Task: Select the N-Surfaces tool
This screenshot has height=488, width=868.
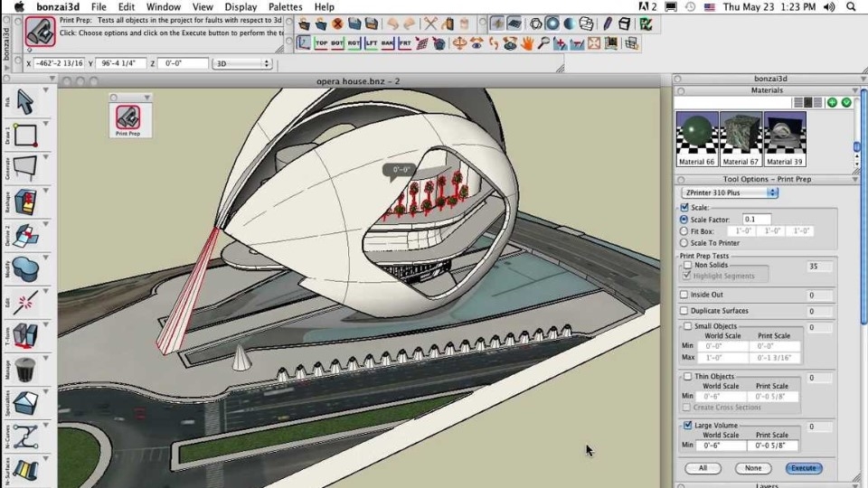Action: tap(25, 470)
